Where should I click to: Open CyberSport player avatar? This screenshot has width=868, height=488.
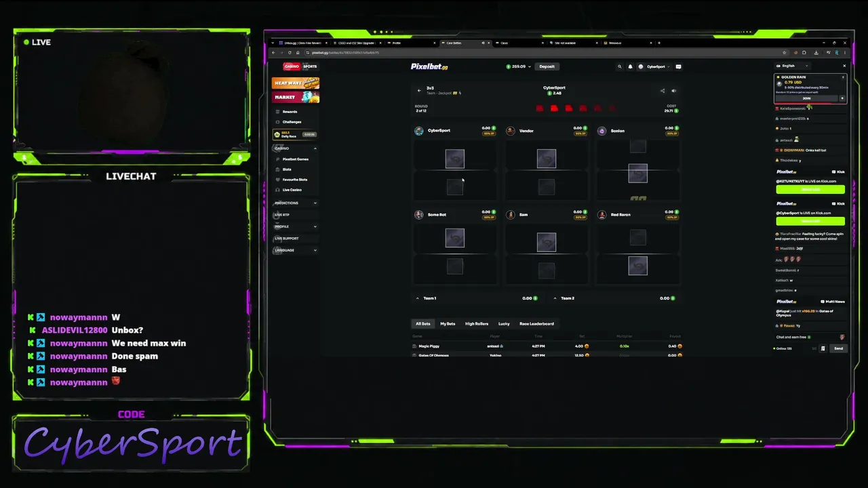419,131
